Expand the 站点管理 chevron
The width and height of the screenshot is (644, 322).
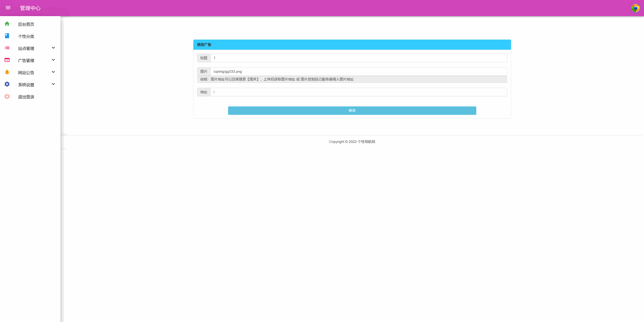click(x=53, y=48)
